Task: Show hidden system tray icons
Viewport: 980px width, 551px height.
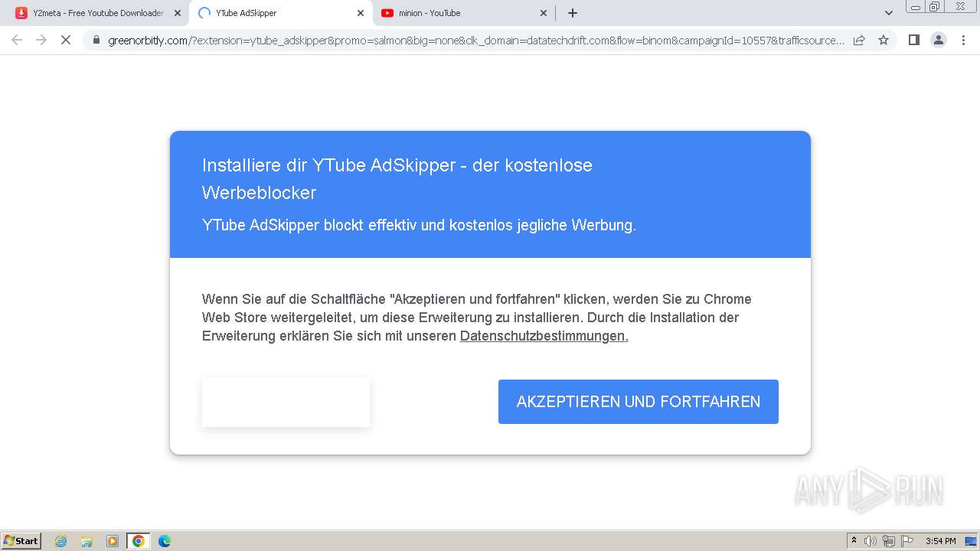Action: point(854,541)
